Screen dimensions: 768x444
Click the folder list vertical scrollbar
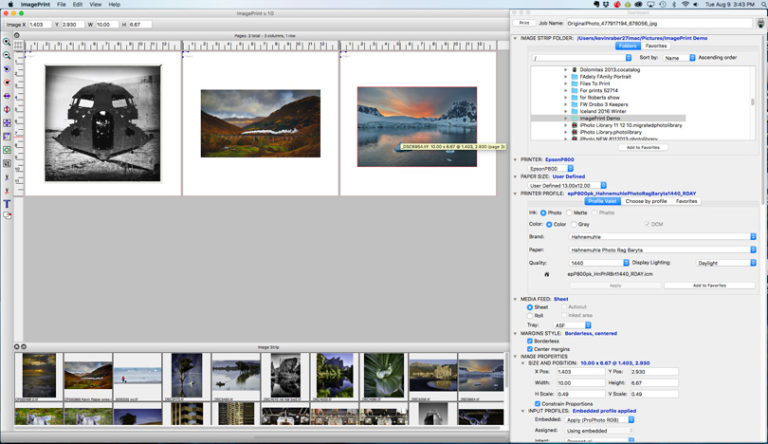752,103
